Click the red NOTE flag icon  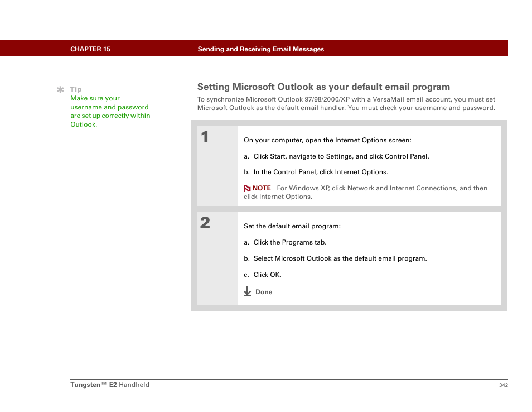247,188
